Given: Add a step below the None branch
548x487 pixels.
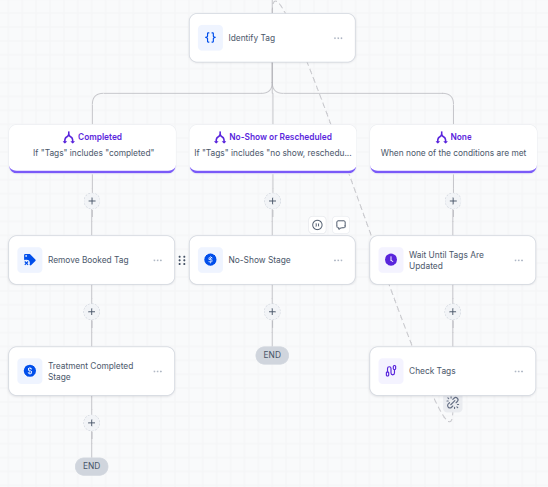Looking at the screenshot, I should [453, 201].
